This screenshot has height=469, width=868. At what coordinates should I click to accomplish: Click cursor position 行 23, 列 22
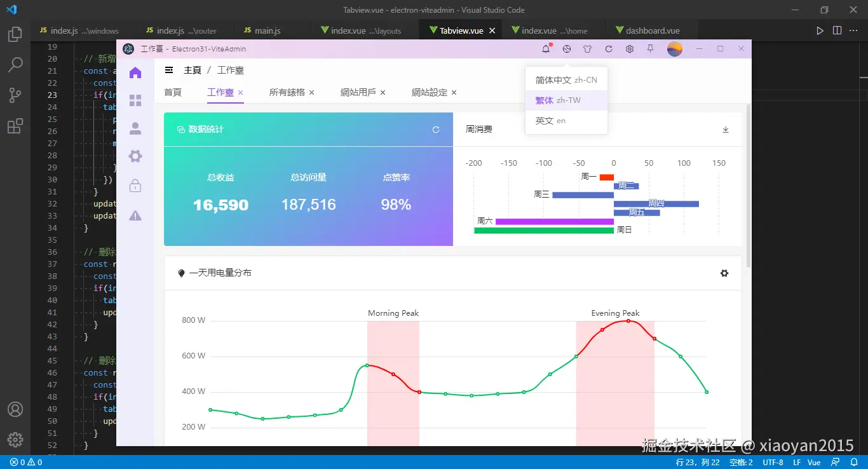pos(698,462)
